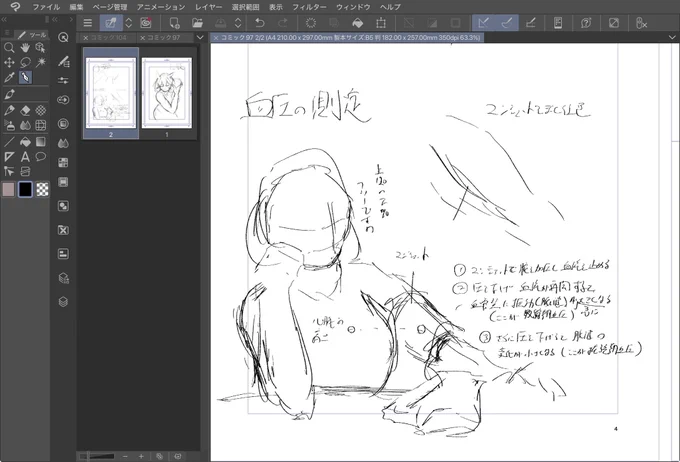Select the transparent checkered color swatch

pos(42,189)
